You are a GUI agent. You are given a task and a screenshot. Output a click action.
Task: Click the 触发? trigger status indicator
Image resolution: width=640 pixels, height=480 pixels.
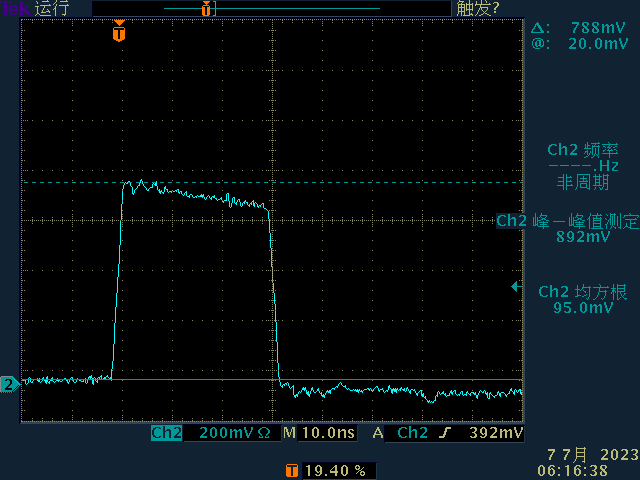[x=477, y=8]
